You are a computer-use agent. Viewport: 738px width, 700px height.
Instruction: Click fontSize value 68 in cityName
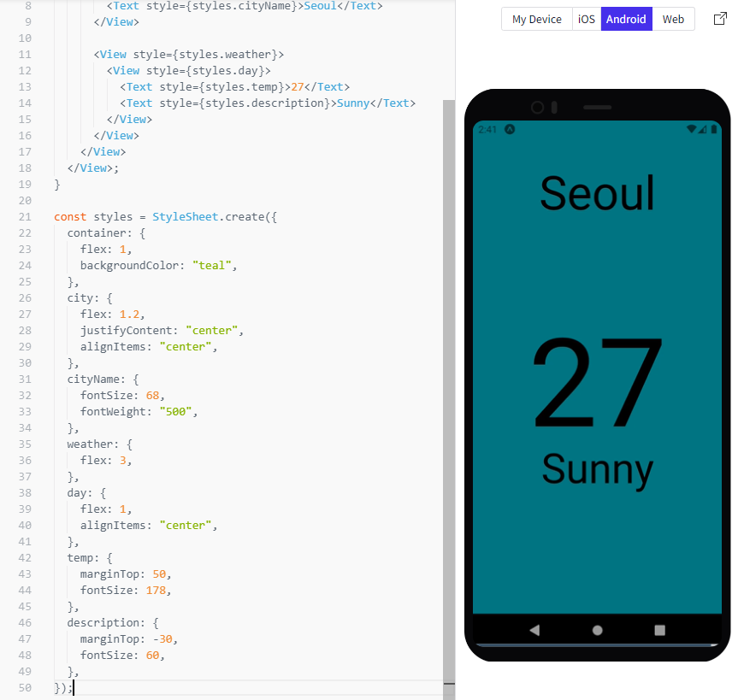[x=152, y=396]
